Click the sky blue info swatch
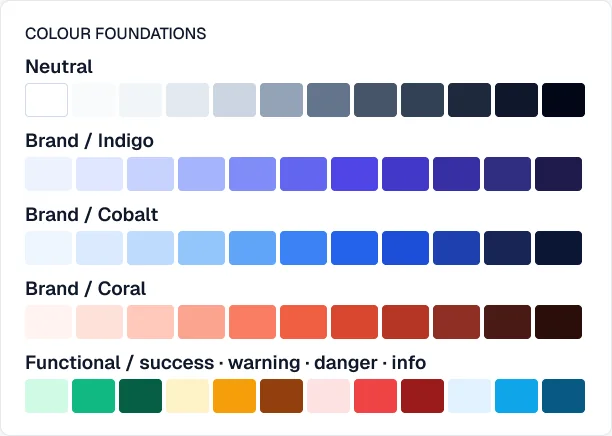This screenshot has height=436, width=612. pos(516,396)
